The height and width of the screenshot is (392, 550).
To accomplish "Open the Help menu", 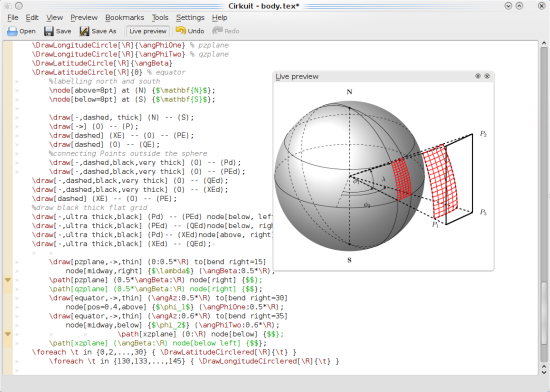I will [220, 18].
